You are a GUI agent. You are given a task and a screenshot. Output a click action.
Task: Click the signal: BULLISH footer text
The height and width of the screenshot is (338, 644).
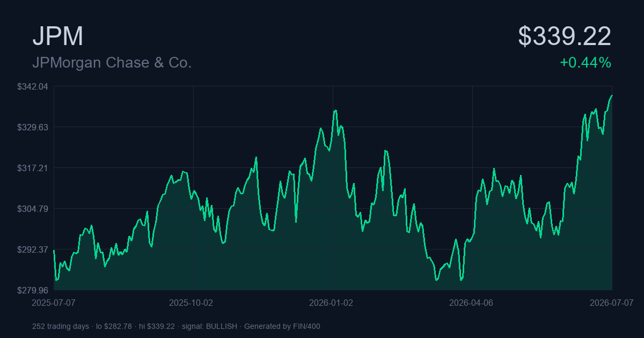click(210, 326)
